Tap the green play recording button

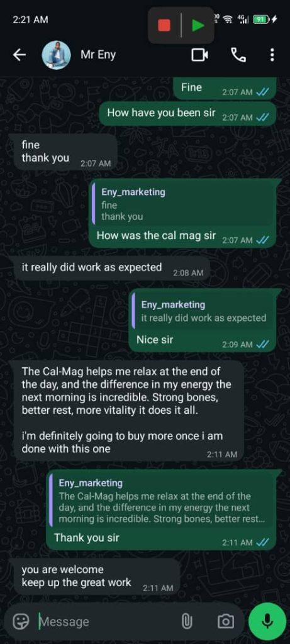198,25
